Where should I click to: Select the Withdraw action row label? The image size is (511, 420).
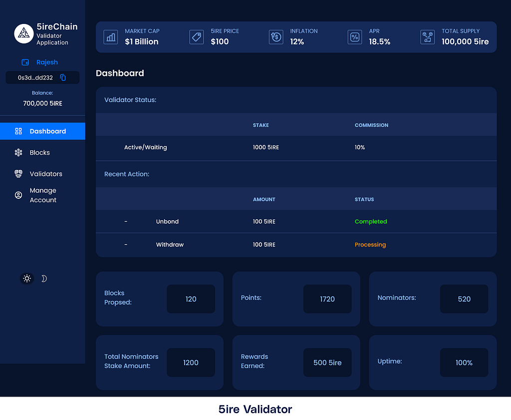(x=170, y=245)
